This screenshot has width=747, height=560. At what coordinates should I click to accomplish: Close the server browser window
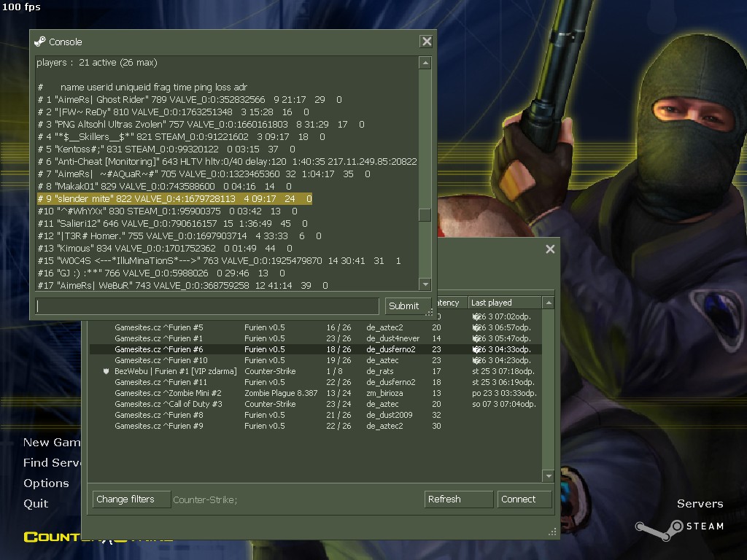[x=550, y=249]
